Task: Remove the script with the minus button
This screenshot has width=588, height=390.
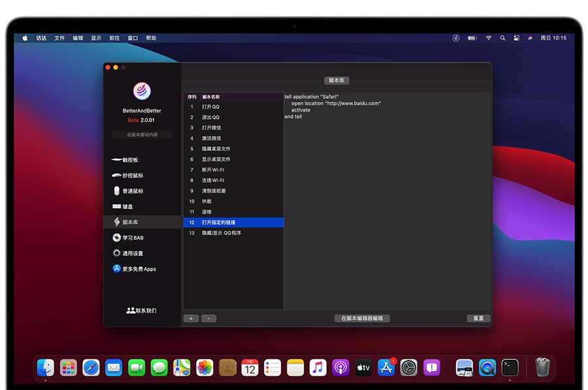Action: point(209,318)
